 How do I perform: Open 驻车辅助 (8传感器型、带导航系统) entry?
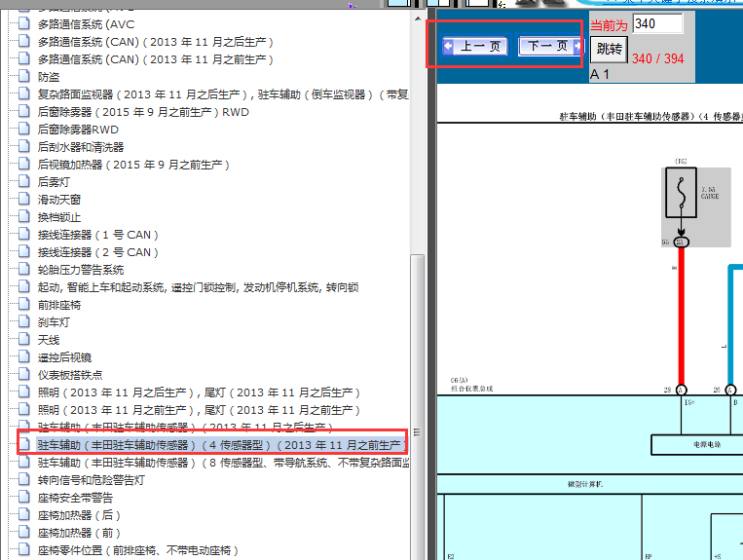(x=223, y=463)
